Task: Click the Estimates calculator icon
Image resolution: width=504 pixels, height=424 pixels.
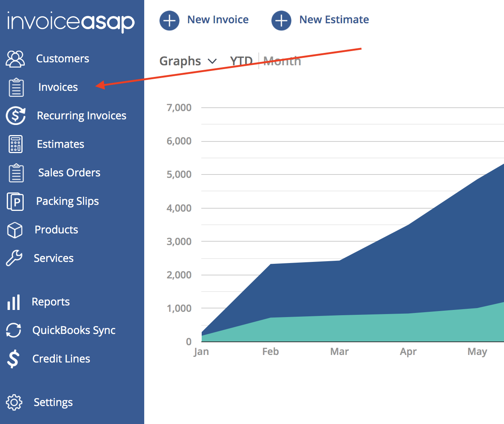Action: click(x=16, y=144)
